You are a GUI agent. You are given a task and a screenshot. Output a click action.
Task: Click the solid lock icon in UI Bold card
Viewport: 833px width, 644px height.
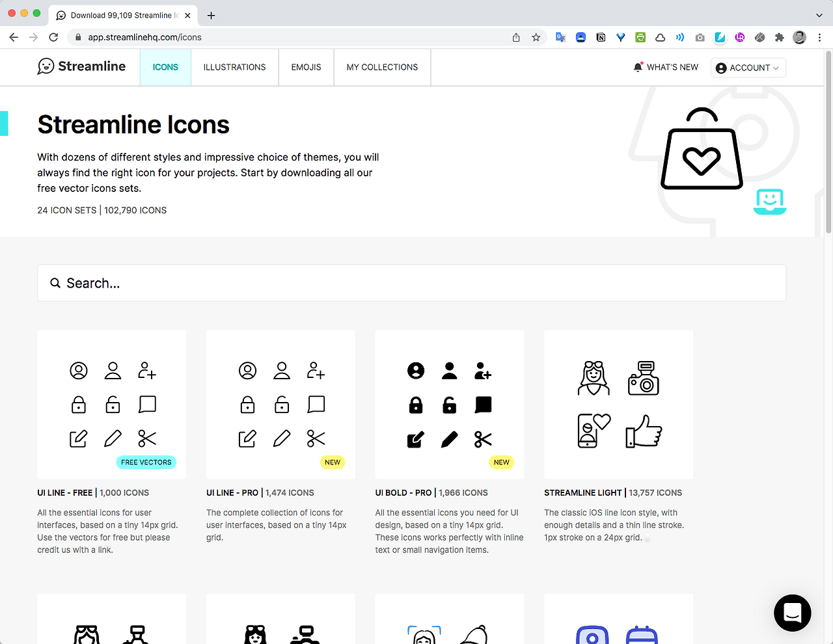[x=416, y=405]
